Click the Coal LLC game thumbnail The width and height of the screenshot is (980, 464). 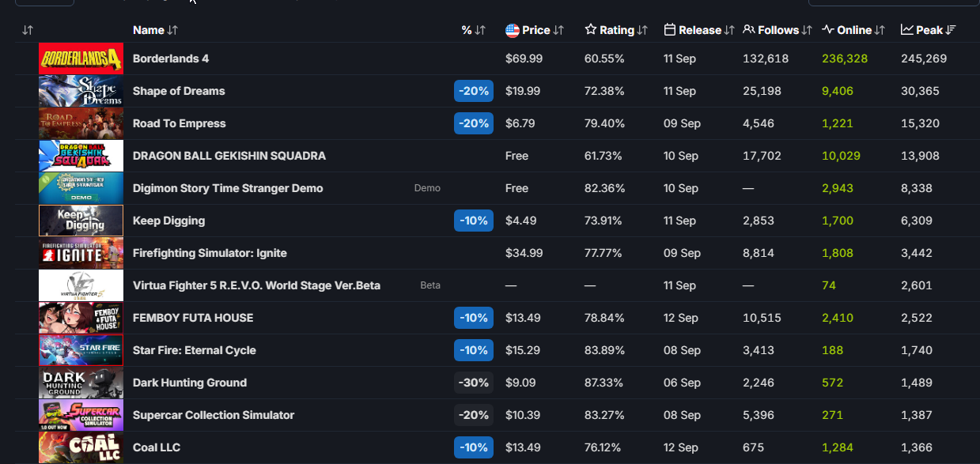(81, 447)
